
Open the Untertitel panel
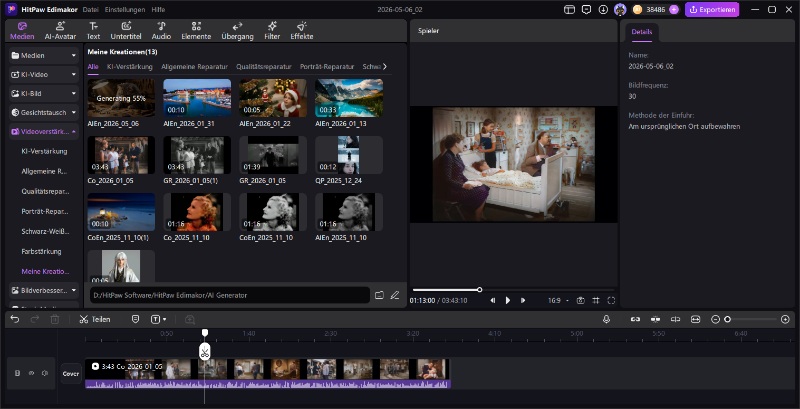point(126,31)
